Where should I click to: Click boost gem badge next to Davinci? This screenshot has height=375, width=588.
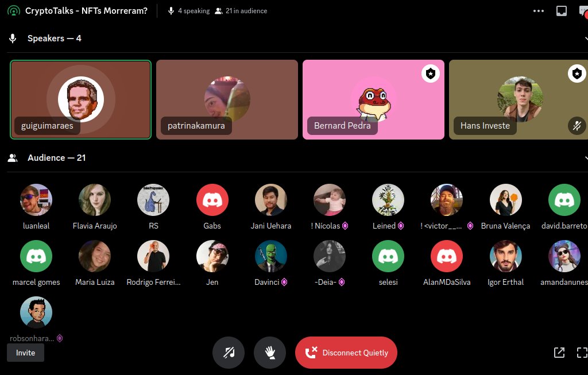point(284,282)
